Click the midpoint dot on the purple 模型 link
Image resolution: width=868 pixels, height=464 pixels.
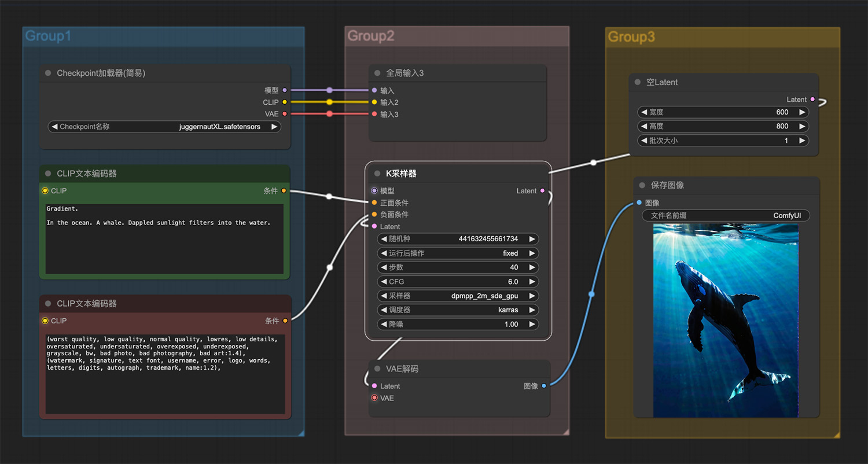pyautogui.click(x=329, y=90)
